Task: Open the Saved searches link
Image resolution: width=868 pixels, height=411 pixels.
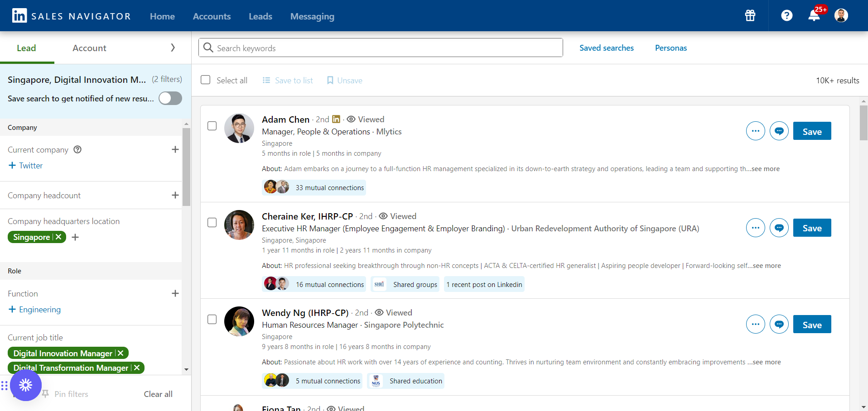Action: (x=606, y=48)
